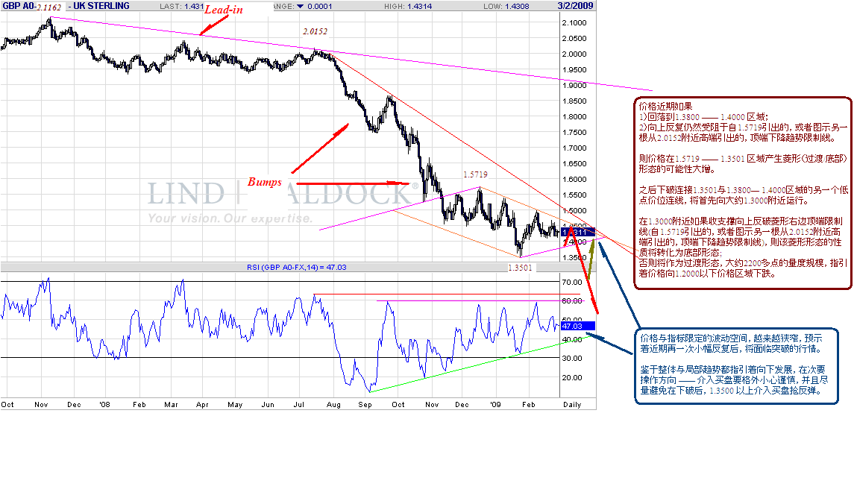Click the 1.3500 price axis label
Screen dimensions: 854x504
point(574,258)
